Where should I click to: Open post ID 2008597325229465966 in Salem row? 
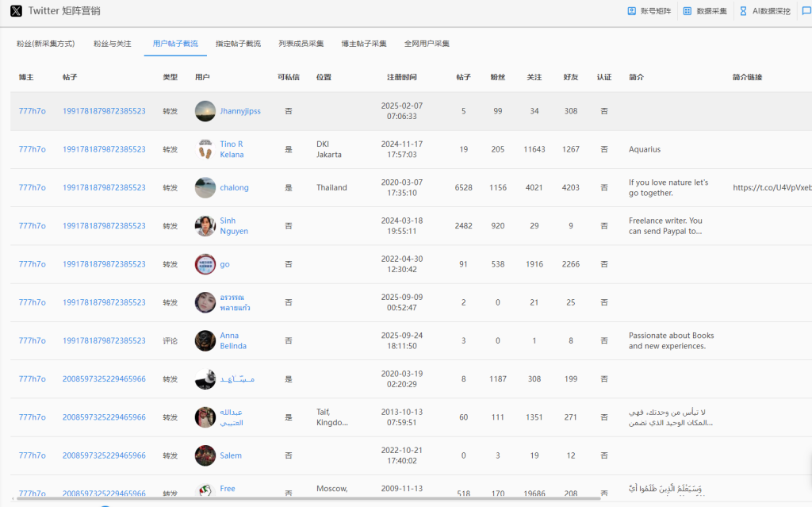click(104, 455)
